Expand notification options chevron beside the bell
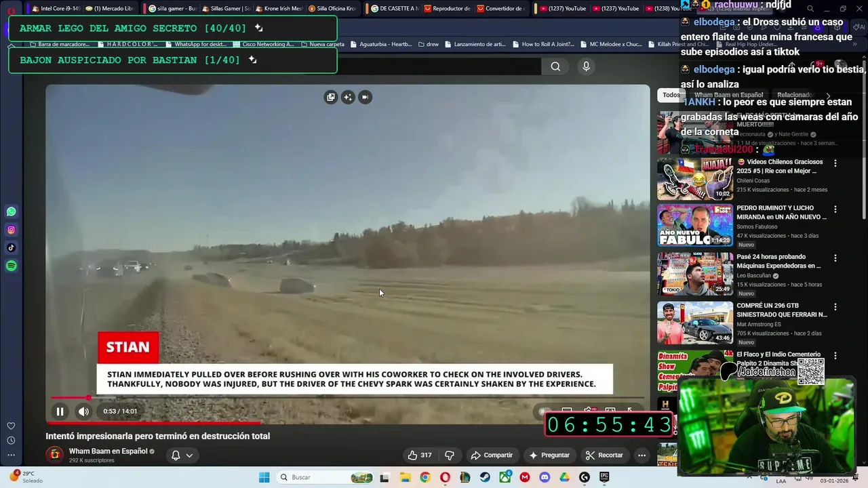This screenshot has height=488, width=868. click(x=189, y=455)
